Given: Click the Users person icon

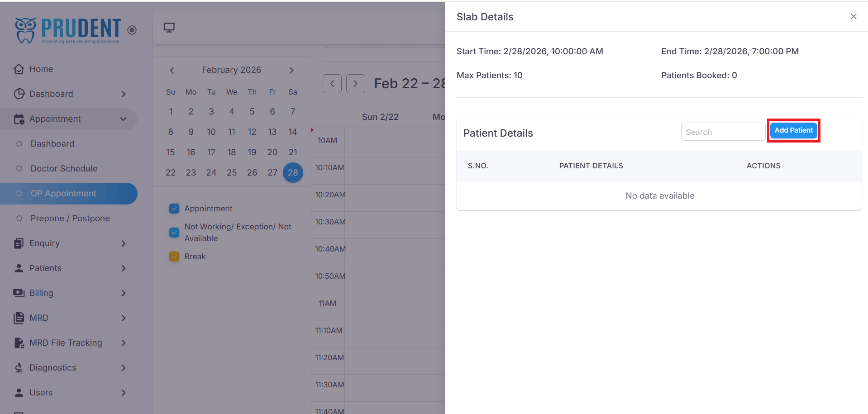Looking at the screenshot, I should (19, 393).
